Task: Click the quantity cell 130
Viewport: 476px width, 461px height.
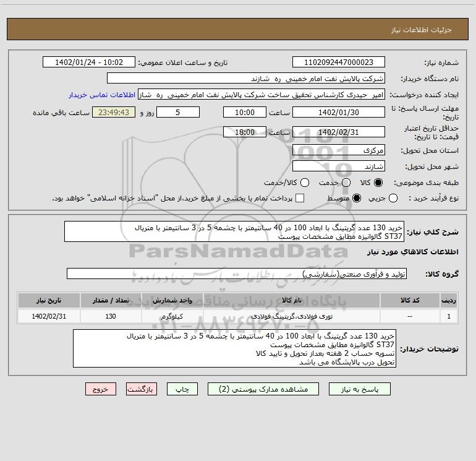Action: [x=111, y=316]
